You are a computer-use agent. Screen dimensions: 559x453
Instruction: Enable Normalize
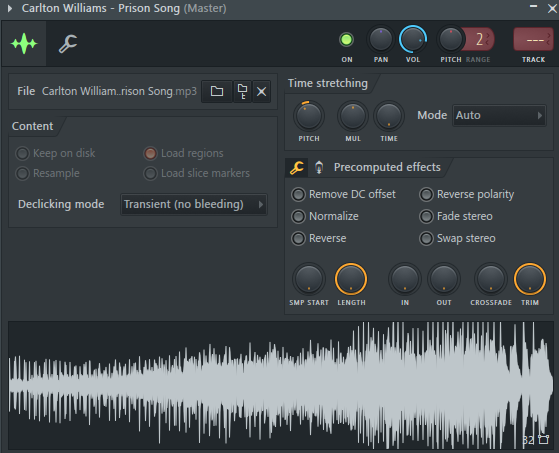click(x=325, y=216)
